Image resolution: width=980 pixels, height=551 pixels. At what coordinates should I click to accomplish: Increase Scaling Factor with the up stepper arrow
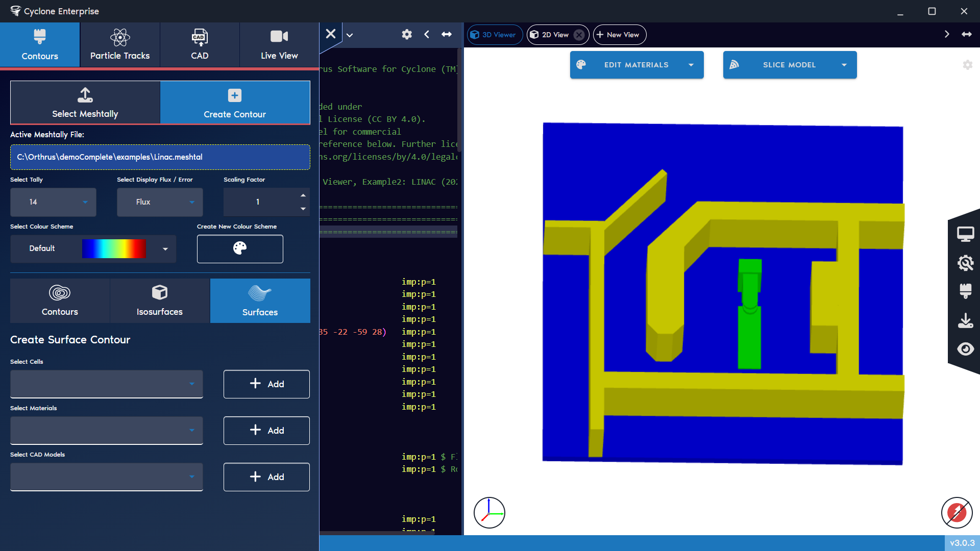coord(303,195)
